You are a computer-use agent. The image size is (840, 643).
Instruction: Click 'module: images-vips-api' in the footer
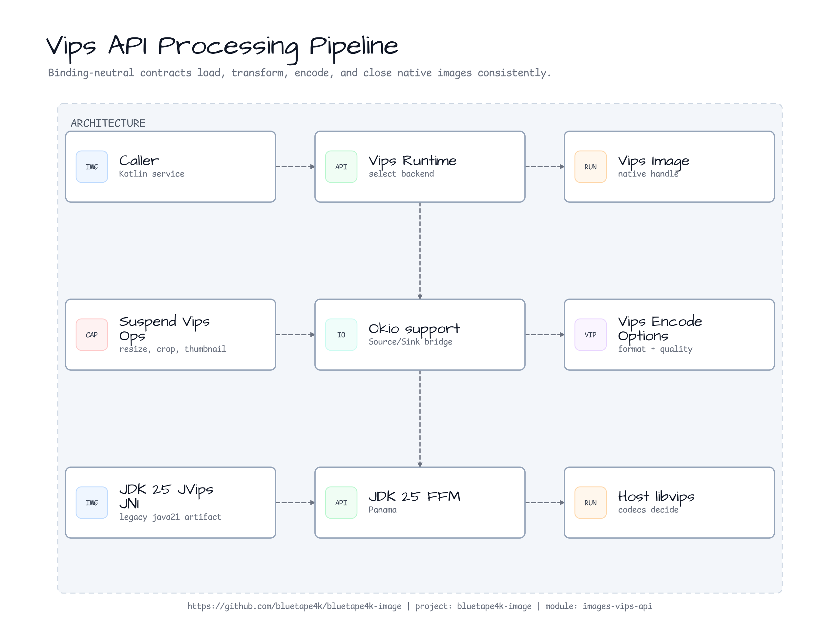coord(598,606)
